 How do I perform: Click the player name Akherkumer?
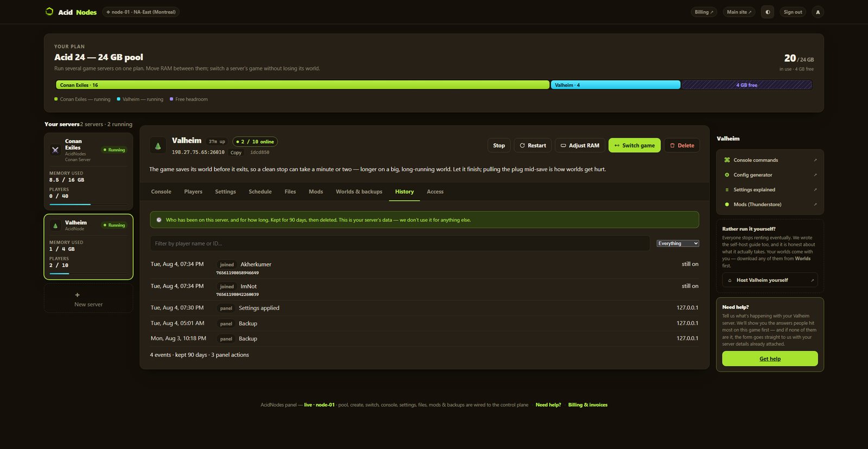coord(256,264)
